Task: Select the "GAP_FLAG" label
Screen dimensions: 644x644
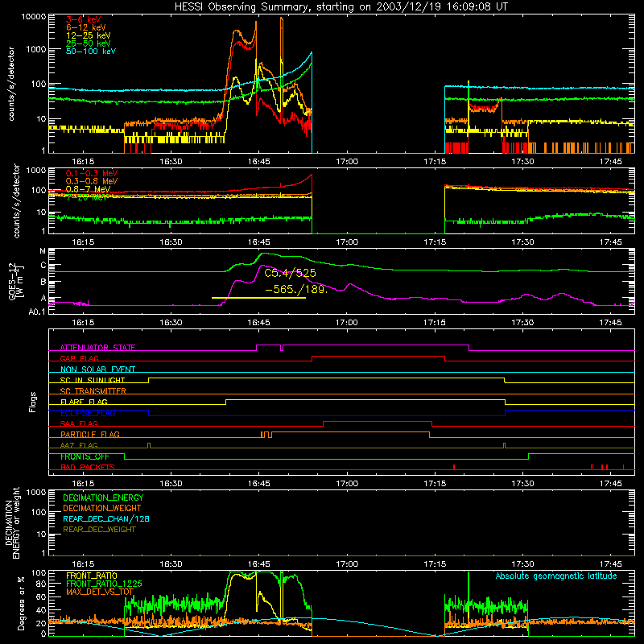Action: (x=79, y=358)
